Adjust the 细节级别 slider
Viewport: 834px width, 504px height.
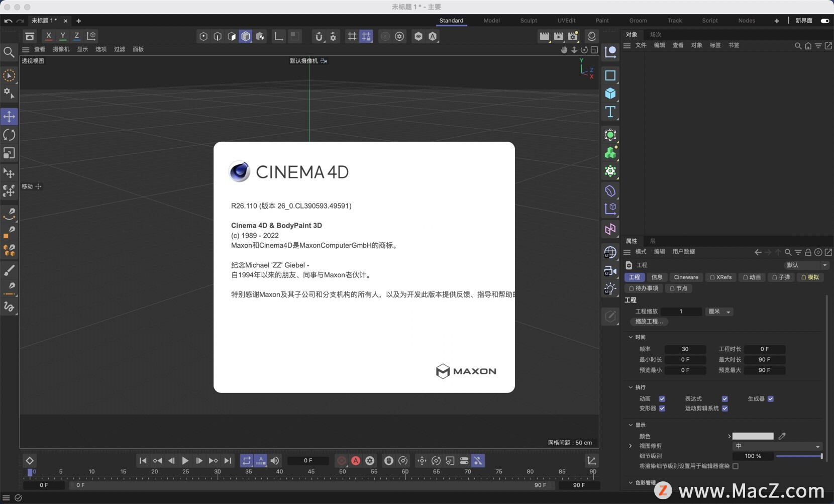(799, 456)
